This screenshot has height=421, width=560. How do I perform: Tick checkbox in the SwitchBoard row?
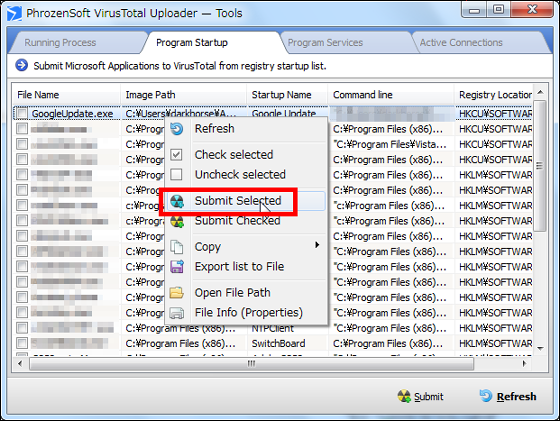pyautogui.click(x=22, y=343)
